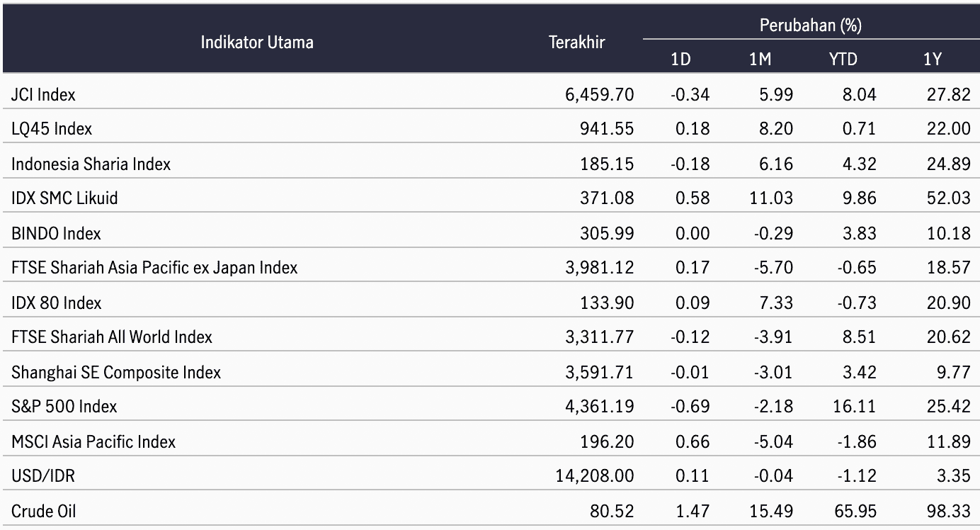This screenshot has height=530, width=980.
Task: Click IDX 80 1M change 7.33
Action: pos(775,303)
